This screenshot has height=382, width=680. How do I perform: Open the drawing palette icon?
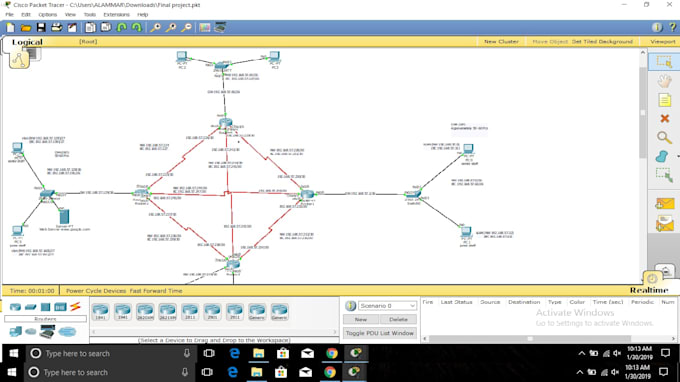204,28
